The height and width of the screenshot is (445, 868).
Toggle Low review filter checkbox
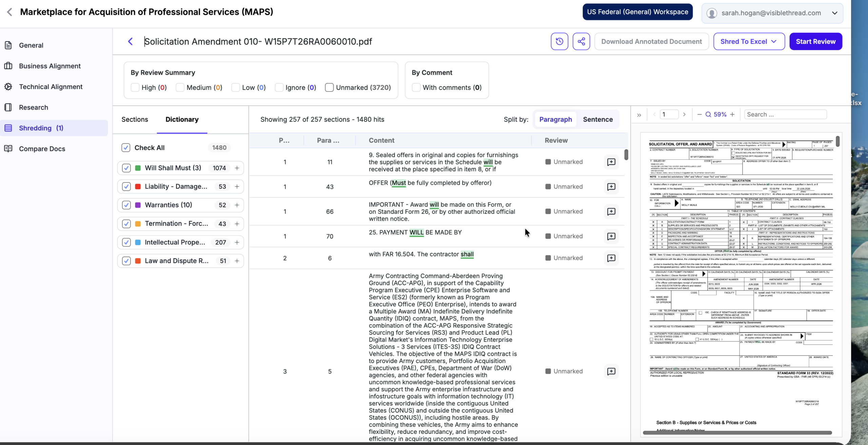pyautogui.click(x=236, y=87)
